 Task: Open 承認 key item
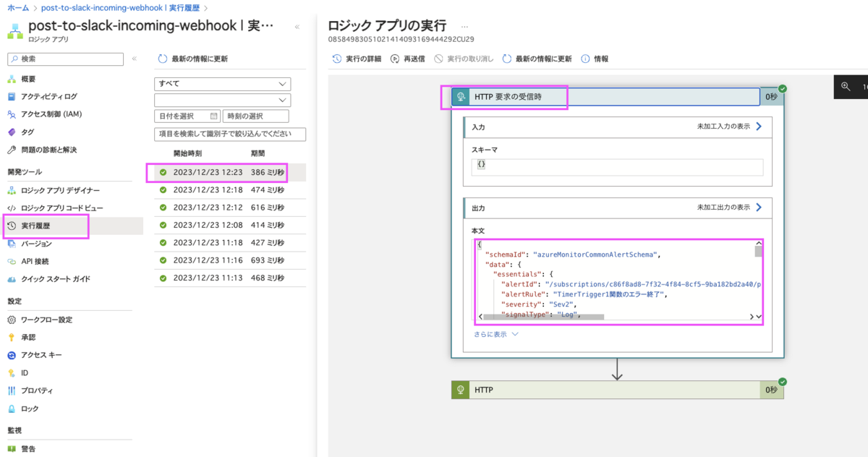click(28, 337)
